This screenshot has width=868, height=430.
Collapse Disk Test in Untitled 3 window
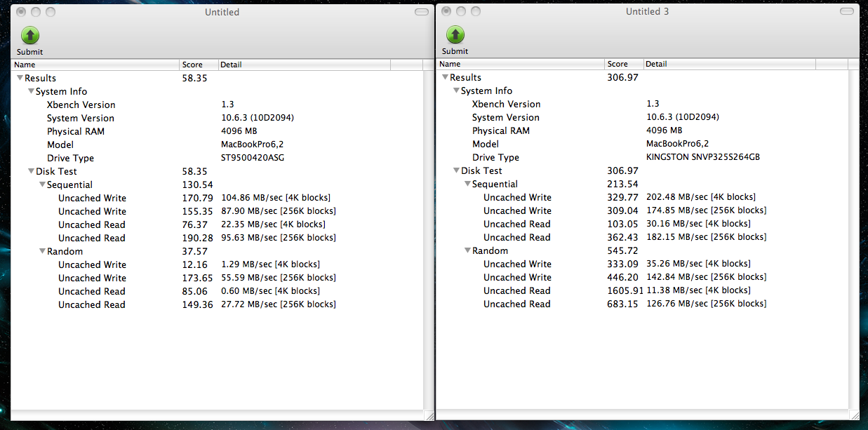(x=456, y=171)
